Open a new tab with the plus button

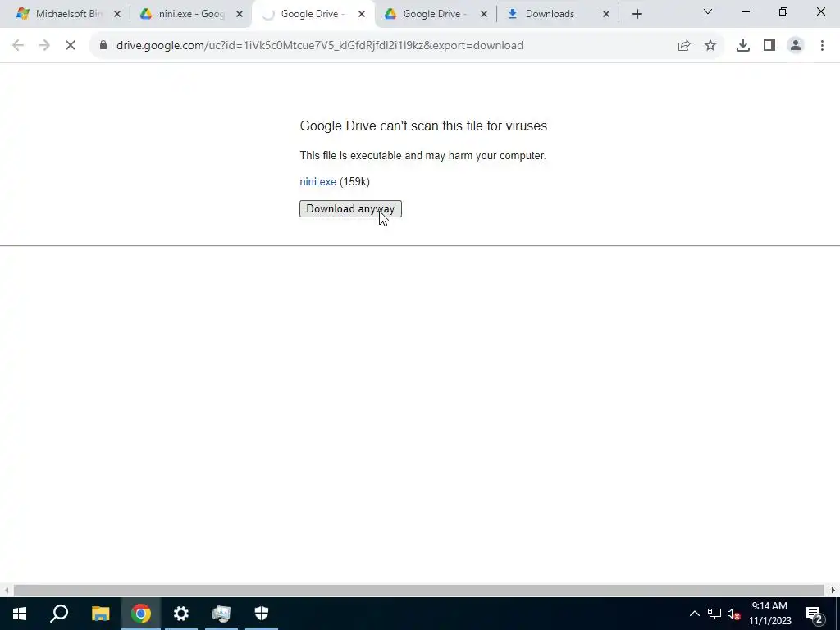[637, 14]
